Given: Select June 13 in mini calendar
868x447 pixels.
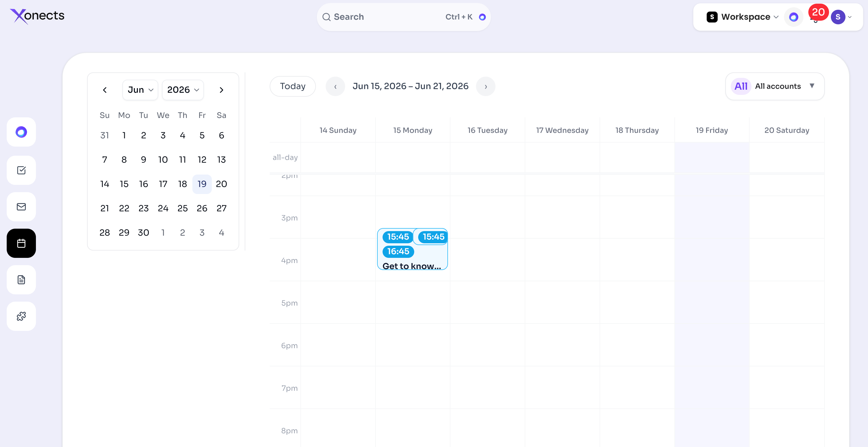Looking at the screenshot, I should (221, 160).
